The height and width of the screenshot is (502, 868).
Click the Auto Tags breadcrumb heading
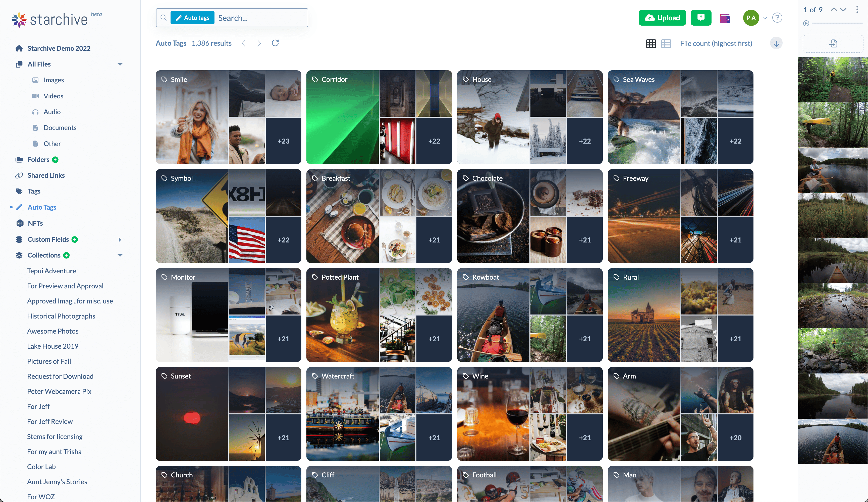(x=171, y=43)
